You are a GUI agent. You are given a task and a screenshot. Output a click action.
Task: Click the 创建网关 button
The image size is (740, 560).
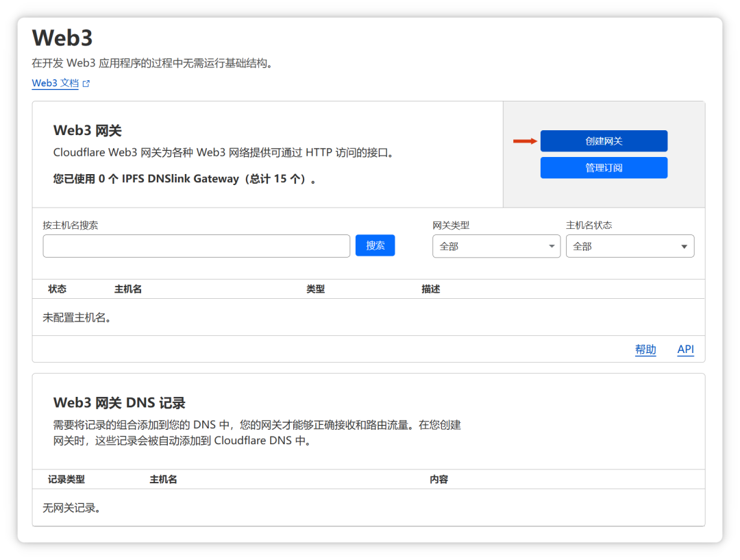pyautogui.click(x=604, y=141)
